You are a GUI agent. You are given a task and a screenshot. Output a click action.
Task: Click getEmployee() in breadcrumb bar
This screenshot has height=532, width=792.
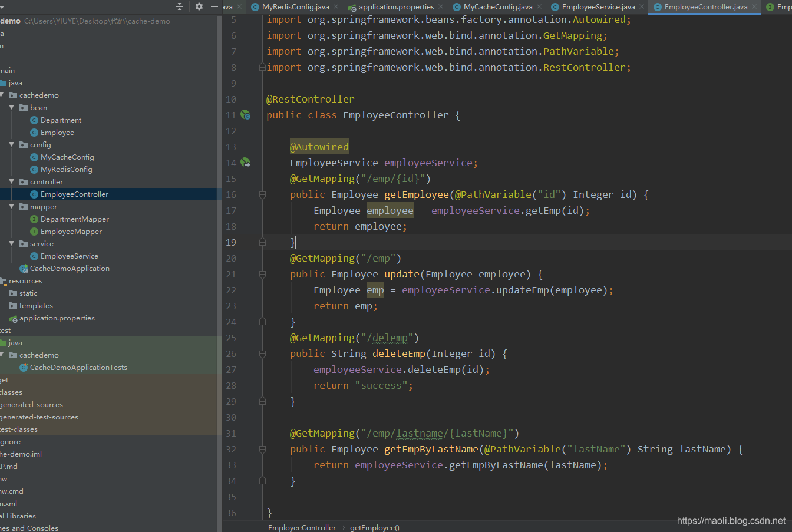(x=375, y=527)
